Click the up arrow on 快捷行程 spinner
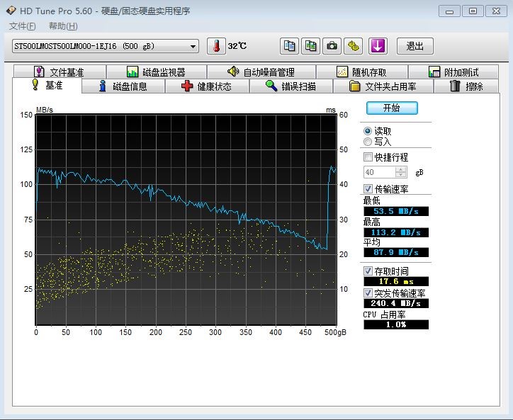Image resolution: width=513 pixels, height=420 pixels. pyautogui.click(x=401, y=169)
